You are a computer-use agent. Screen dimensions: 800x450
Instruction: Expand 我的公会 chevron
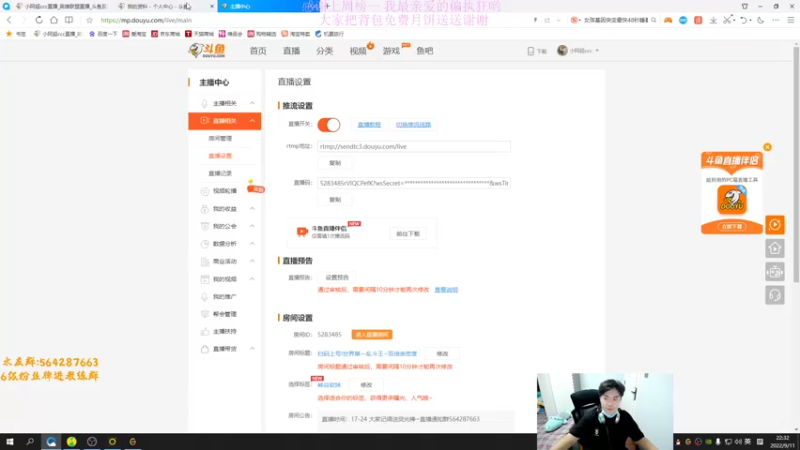point(252,226)
